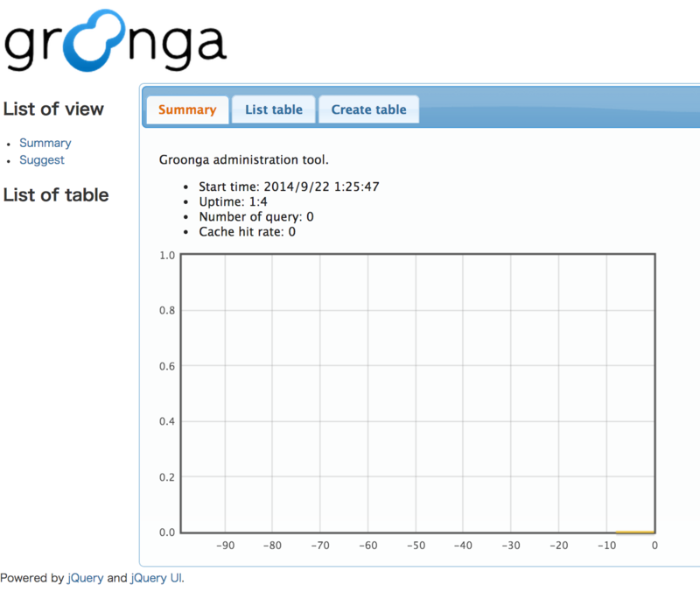Open the Summary link in List of view

(45, 143)
